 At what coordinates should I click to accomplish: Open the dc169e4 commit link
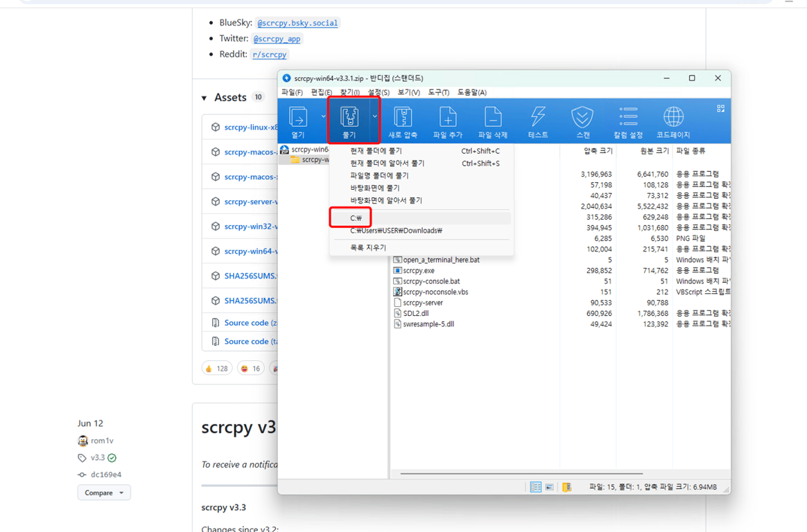click(106, 475)
